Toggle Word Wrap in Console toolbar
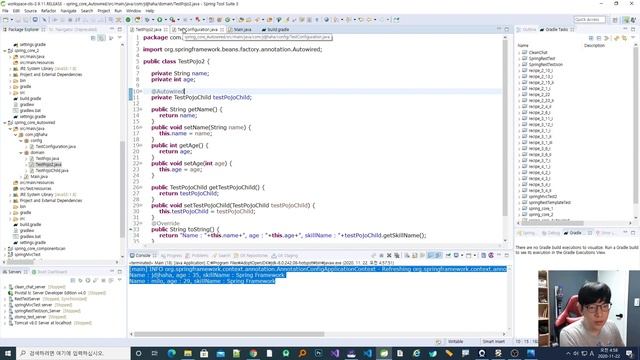Viewport: 640px width, 360px height. (422, 256)
